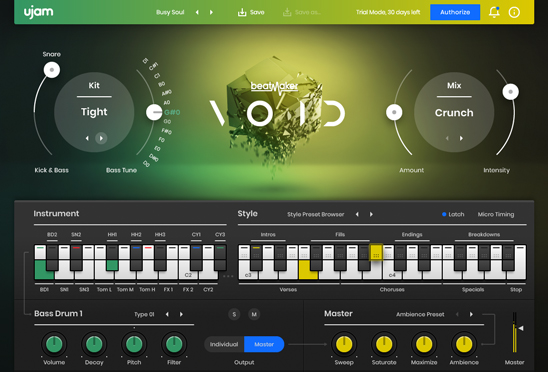Step to the next Bass Drum Type
Viewport: 548px width, 372px height.
point(181,314)
